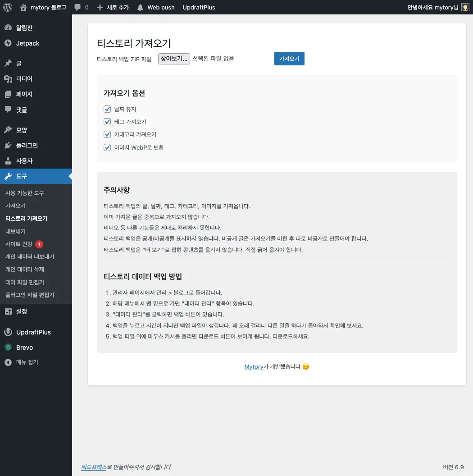Uncheck the 날짜 유지 option
This screenshot has width=473, height=476.
pos(107,109)
